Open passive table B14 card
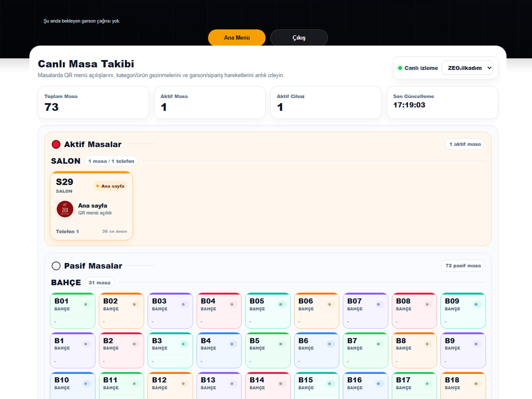 (268, 386)
